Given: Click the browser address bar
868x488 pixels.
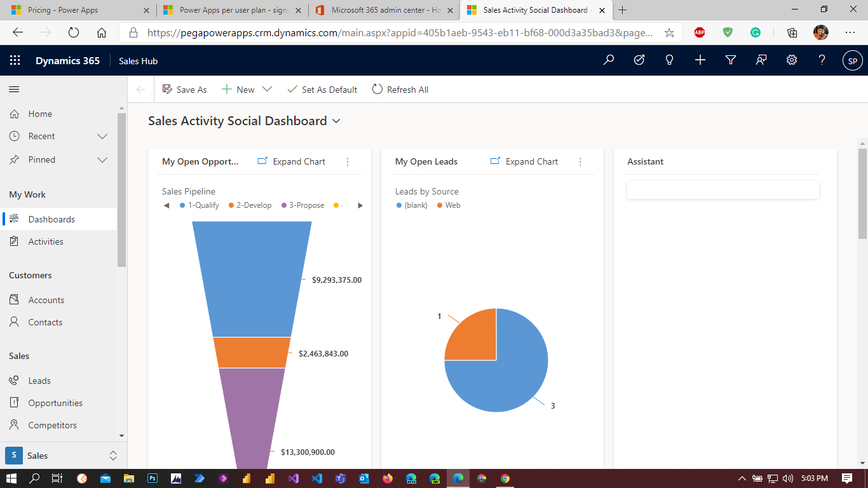Looking at the screenshot, I should click(400, 32).
